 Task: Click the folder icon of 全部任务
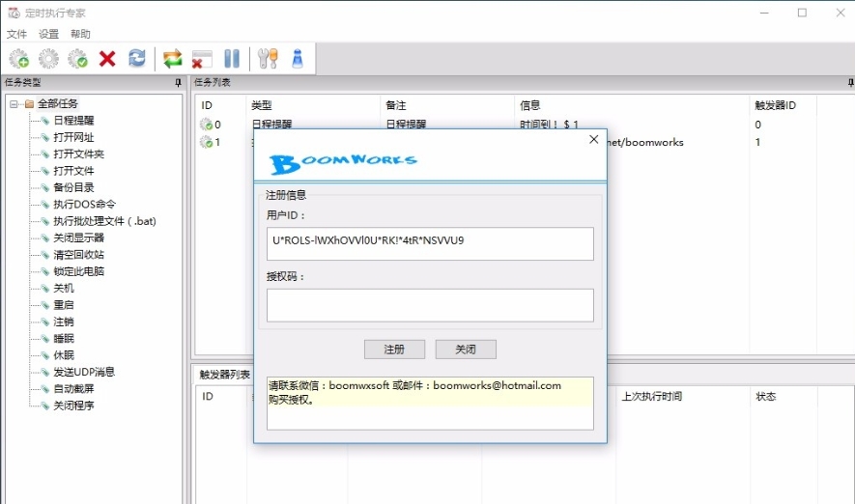click(29, 103)
